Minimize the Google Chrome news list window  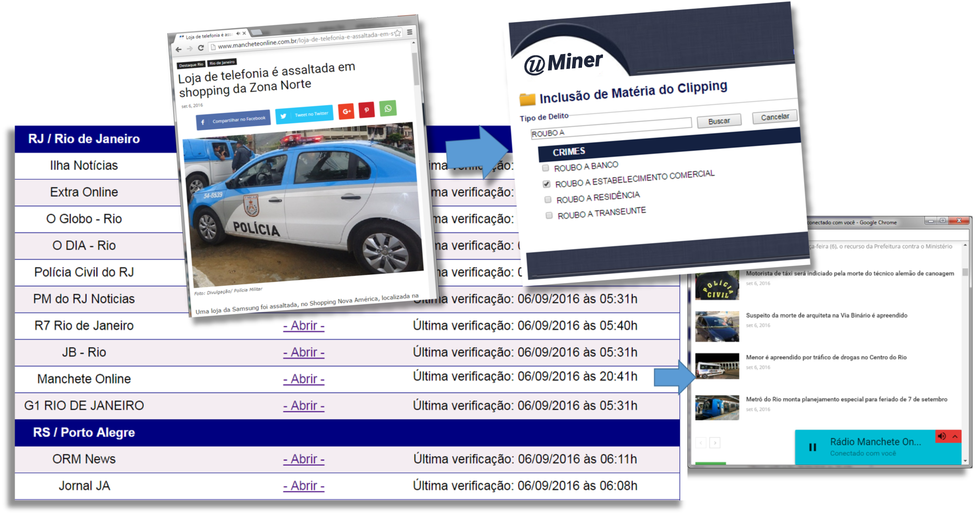tap(931, 221)
